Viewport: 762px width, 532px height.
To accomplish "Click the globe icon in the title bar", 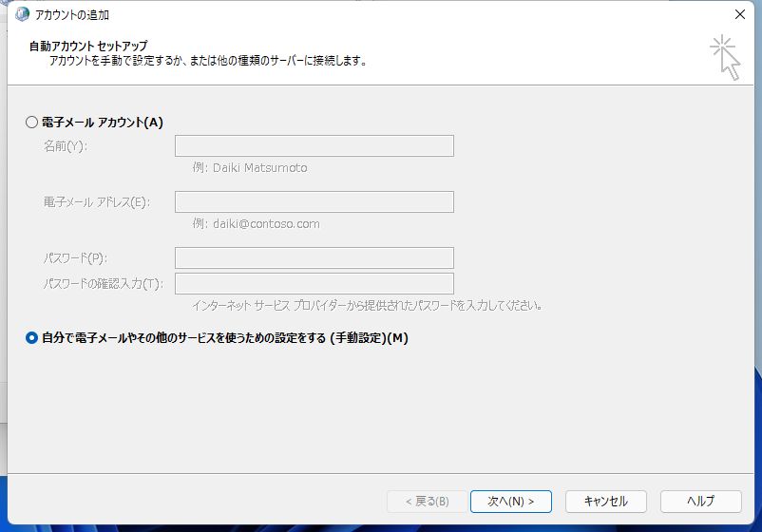I will tap(22, 14).
